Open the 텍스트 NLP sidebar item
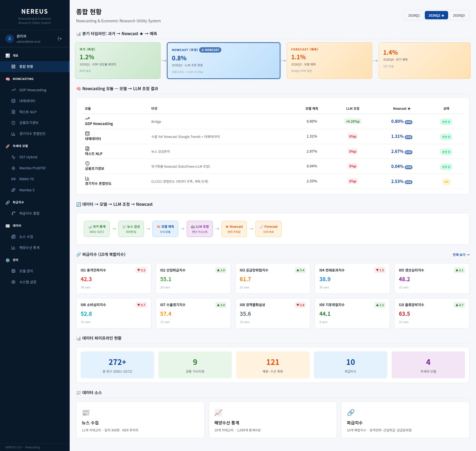The width and height of the screenshot is (476, 451). [35, 112]
